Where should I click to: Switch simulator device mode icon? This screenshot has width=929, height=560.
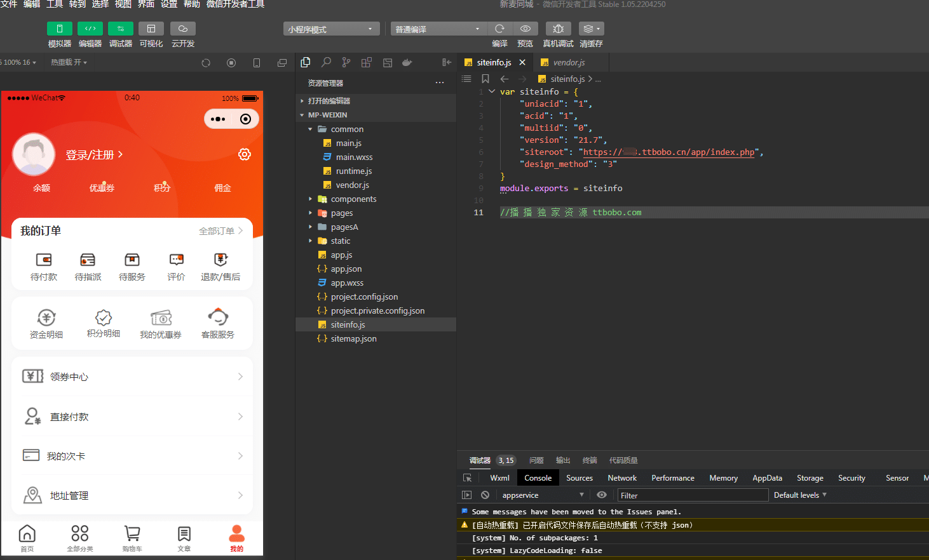tap(257, 63)
